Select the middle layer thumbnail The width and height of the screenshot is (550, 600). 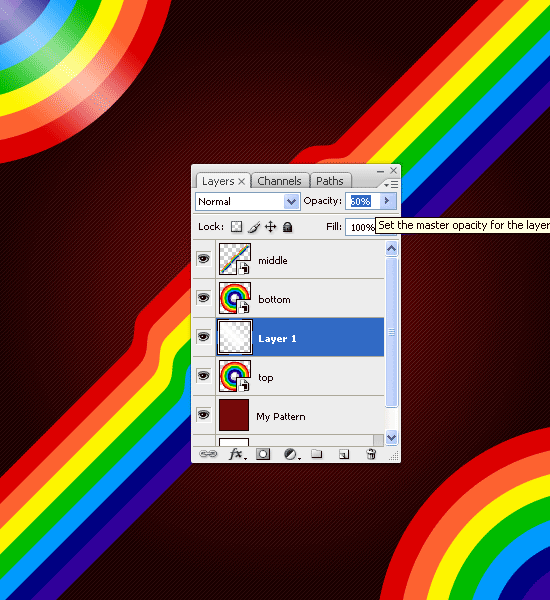click(235, 259)
